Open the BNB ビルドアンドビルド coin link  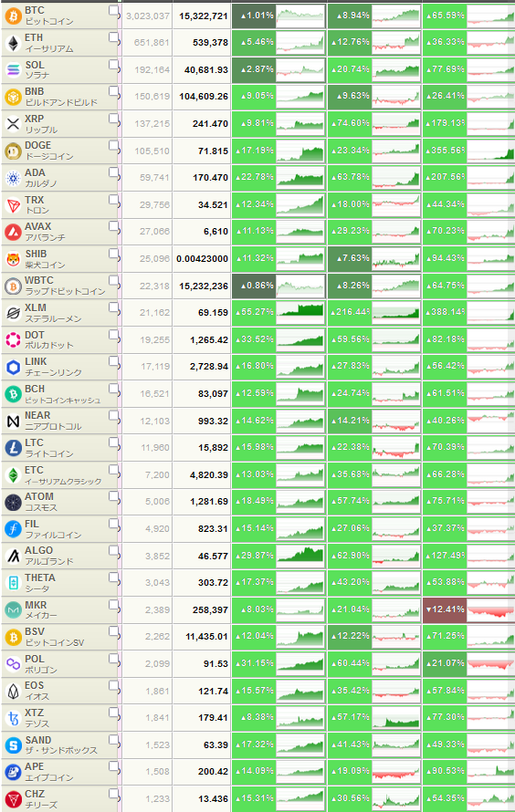[x=60, y=97]
